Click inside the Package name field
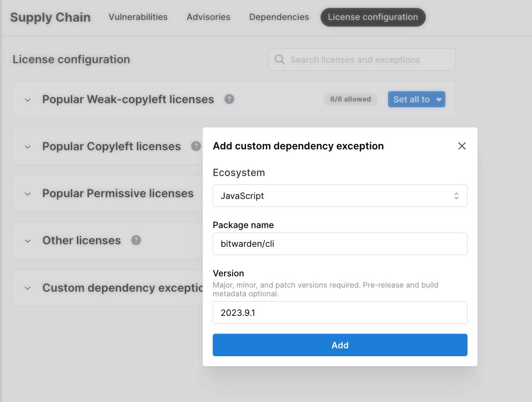This screenshot has width=532, height=402. [340, 243]
